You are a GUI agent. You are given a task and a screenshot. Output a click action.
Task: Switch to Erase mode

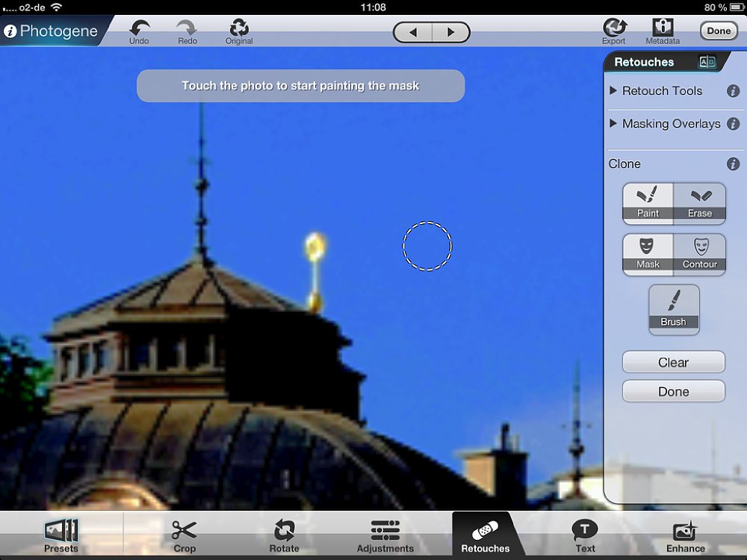(700, 203)
